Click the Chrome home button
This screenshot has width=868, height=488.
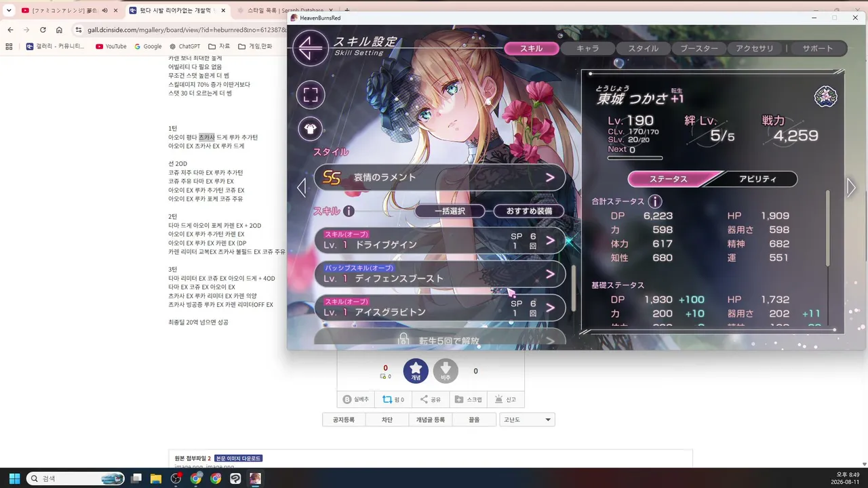tap(59, 30)
